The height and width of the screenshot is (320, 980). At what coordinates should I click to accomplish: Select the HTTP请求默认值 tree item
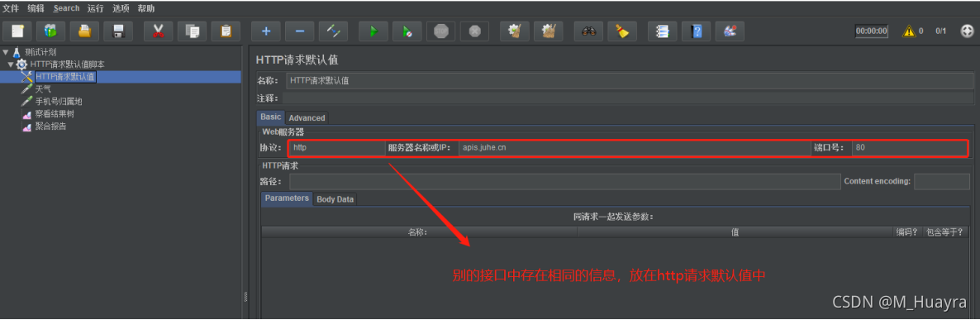point(65,77)
